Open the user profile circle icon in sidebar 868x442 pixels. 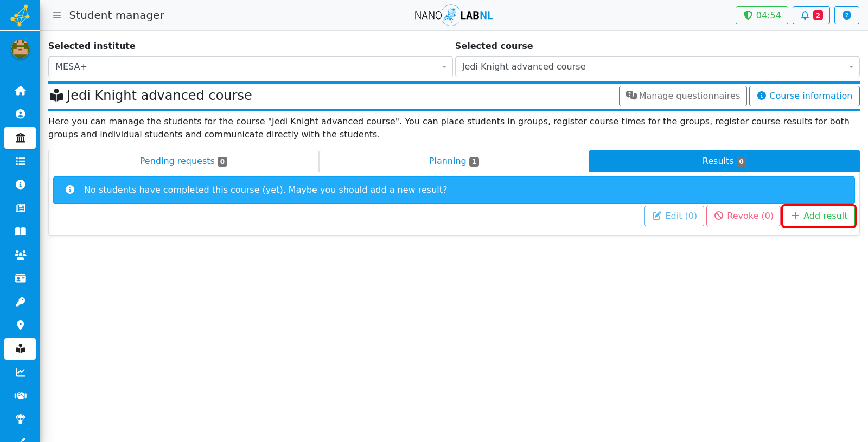(x=20, y=114)
